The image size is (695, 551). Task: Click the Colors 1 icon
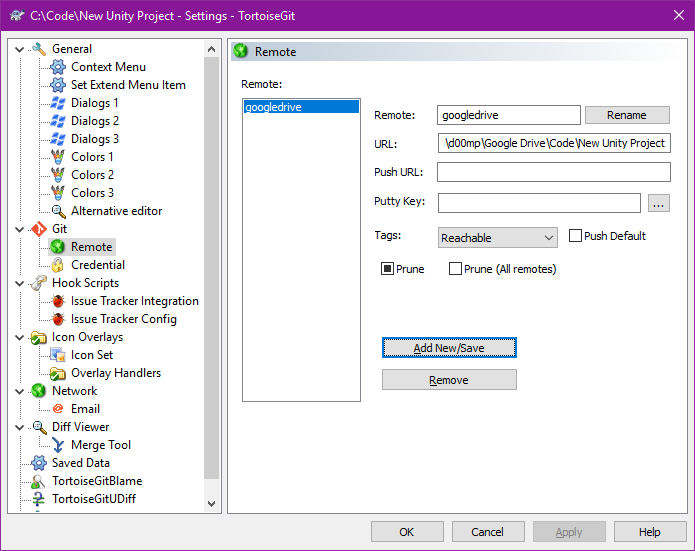(58, 157)
